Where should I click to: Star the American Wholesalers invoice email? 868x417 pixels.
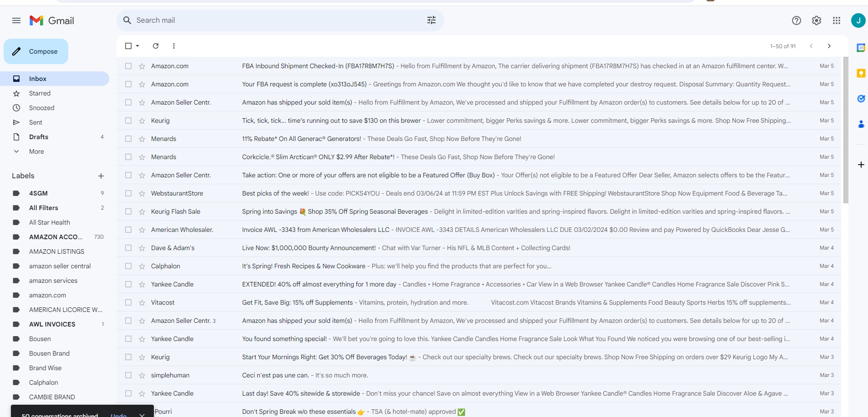142,230
